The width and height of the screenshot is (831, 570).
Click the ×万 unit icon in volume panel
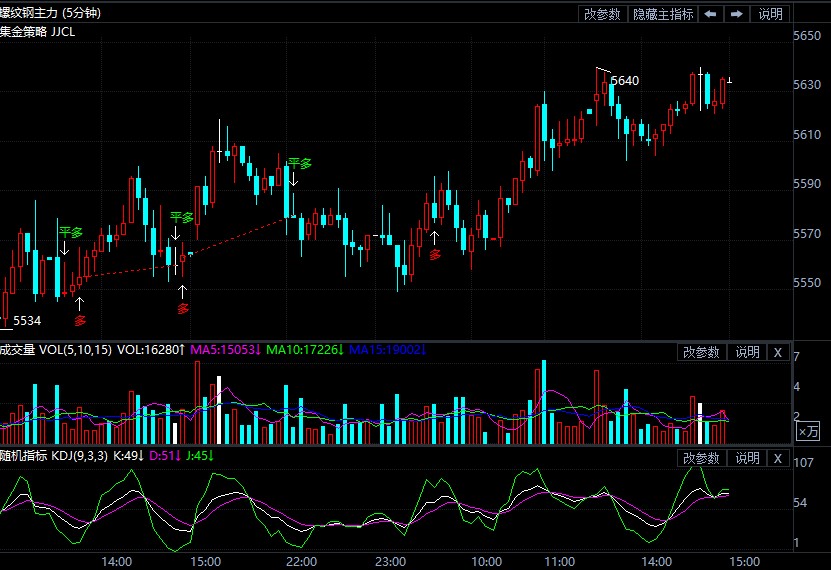(808, 431)
